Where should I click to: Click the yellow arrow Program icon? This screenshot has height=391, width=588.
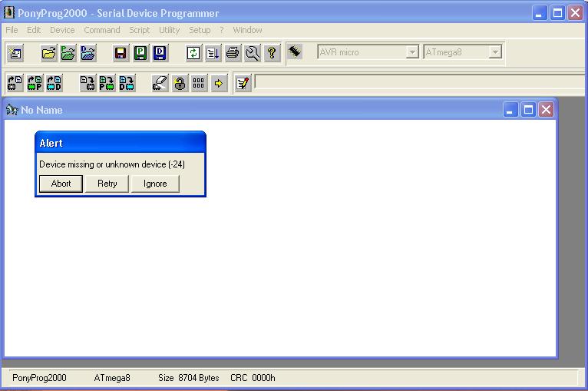pos(219,83)
